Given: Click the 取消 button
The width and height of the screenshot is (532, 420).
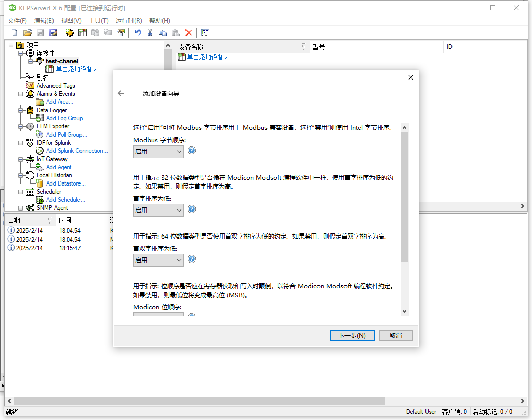Looking at the screenshot, I should pos(395,335).
